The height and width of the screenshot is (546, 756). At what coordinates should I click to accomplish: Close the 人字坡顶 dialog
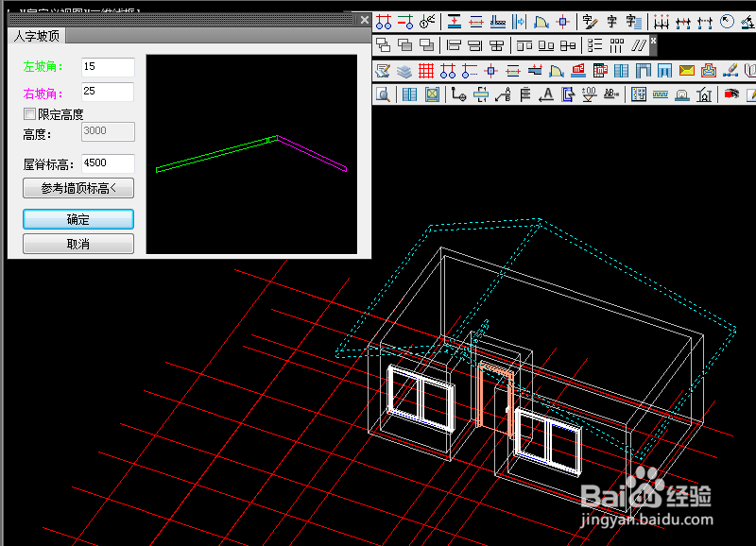click(x=365, y=20)
